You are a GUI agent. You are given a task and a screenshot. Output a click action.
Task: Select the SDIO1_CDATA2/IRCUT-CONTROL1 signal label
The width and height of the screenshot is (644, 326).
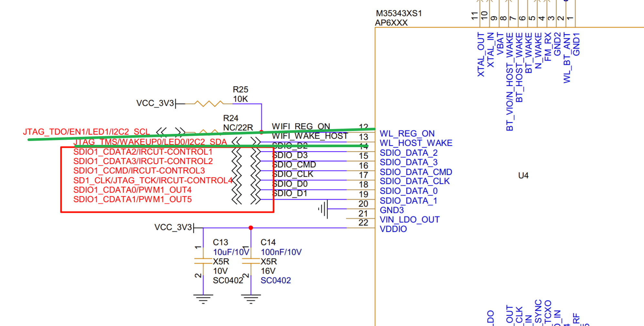click(143, 152)
